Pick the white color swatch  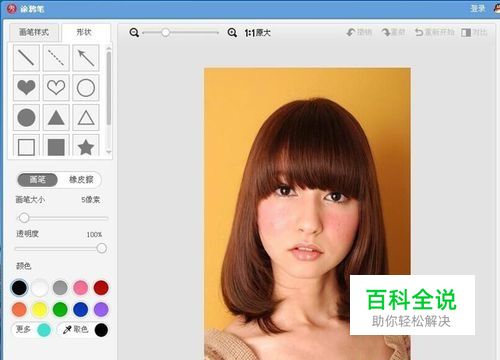pos(40,287)
